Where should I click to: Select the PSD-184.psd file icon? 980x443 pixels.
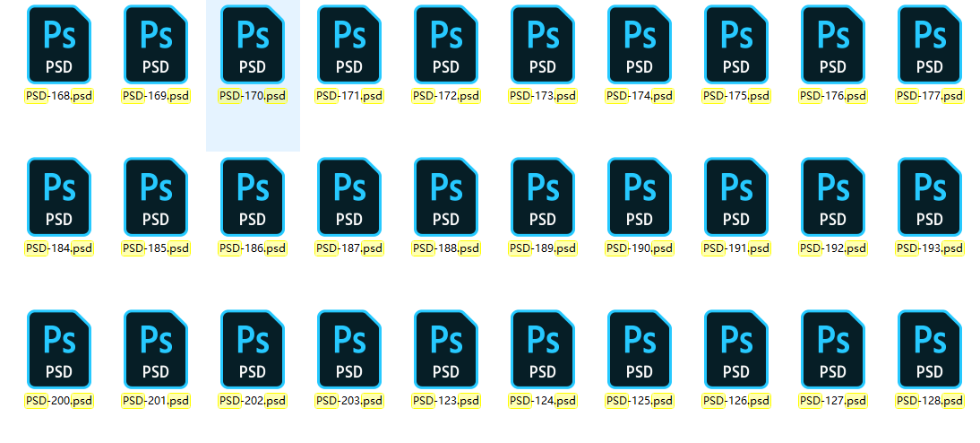coord(59,196)
